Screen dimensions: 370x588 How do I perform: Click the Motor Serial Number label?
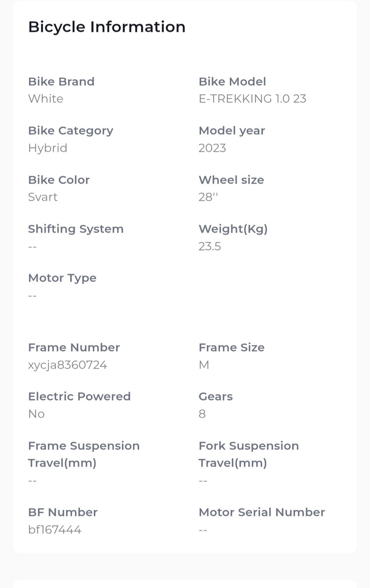click(262, 512)
